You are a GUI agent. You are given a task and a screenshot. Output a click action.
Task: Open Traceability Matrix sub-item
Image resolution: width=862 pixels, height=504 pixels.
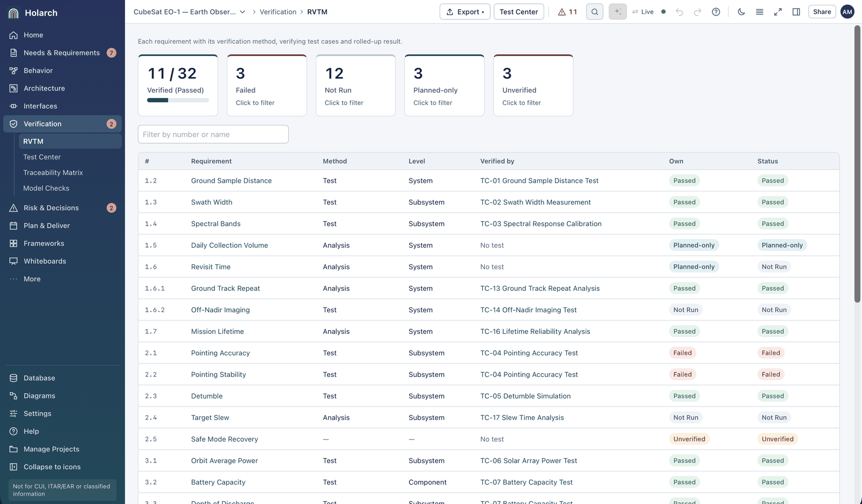click(x=70, y=172)
